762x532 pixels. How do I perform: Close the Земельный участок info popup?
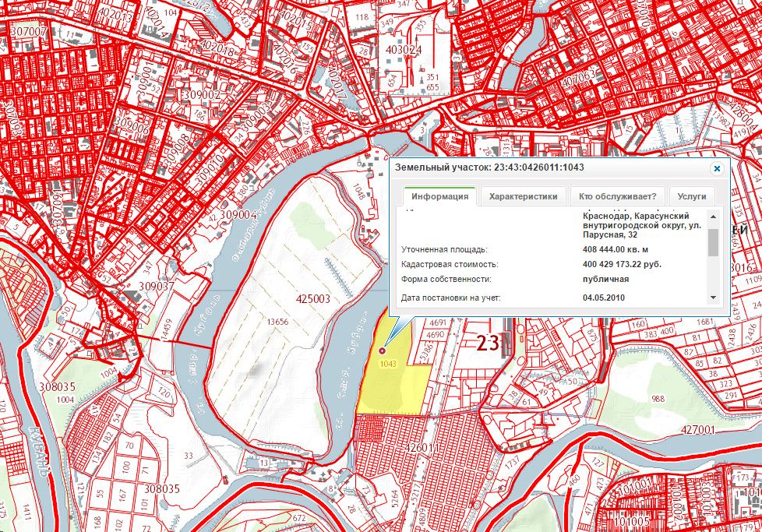[717, 167]
